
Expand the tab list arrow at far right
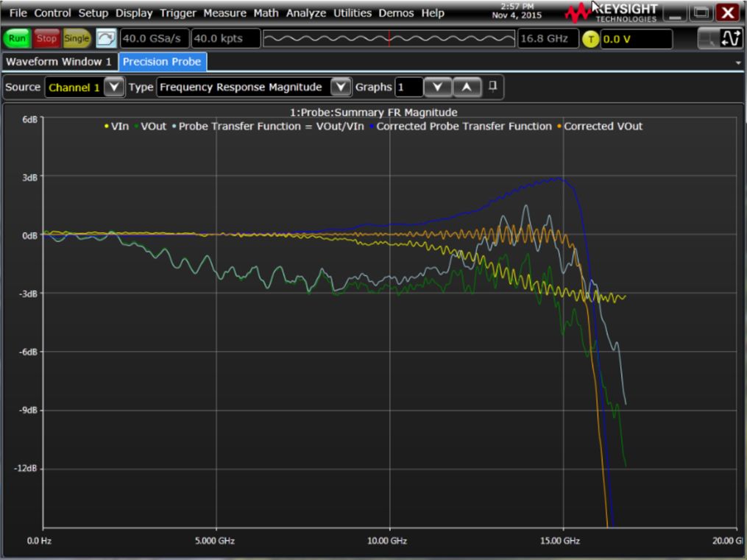pos(738,63)
